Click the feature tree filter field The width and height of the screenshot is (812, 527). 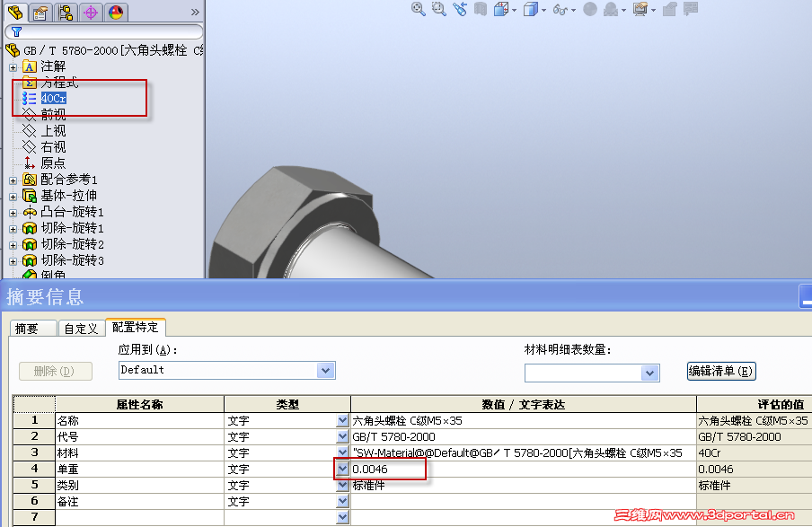coord(103,32)
